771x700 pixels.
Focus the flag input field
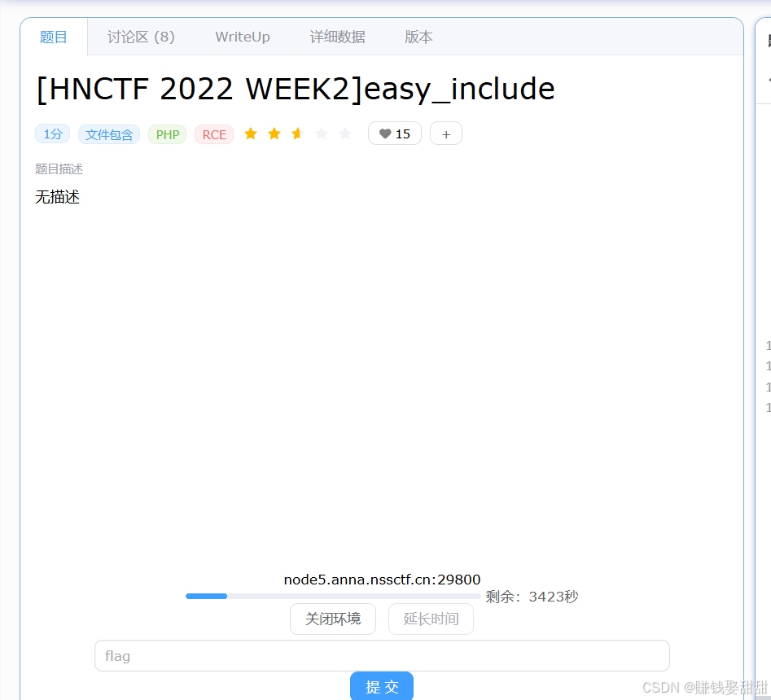[x=382, y=656]
